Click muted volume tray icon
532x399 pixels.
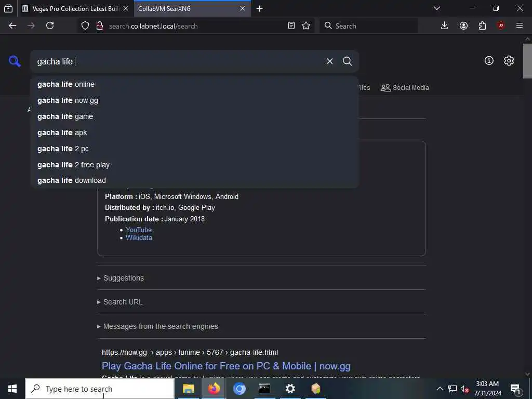464,389
